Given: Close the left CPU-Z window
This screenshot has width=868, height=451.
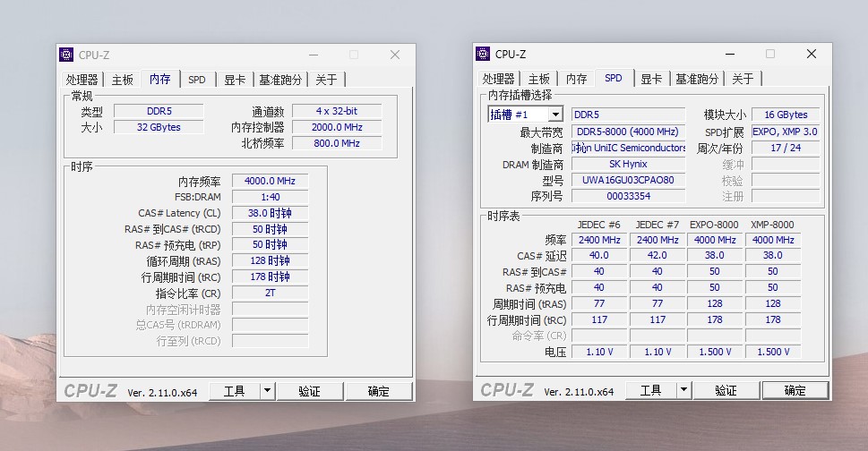Looking at the screenshot, I should [395, 55].
